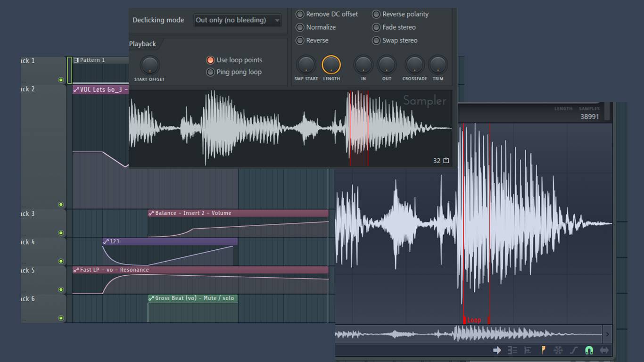644x362 pixels.
Task: Toggle Use loop points
Action: point(211,60)
